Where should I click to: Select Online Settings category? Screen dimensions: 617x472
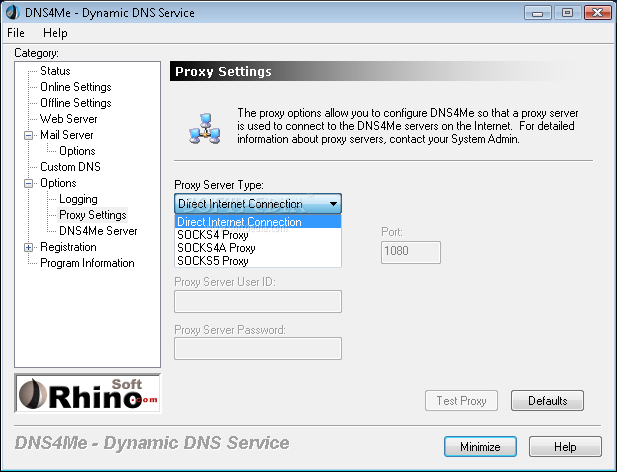click(76, 87)
